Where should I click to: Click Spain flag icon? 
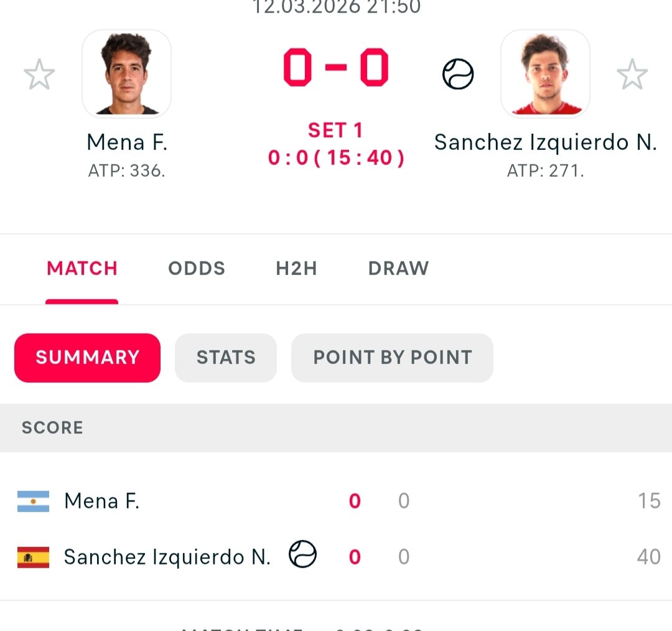click(33, 557)
